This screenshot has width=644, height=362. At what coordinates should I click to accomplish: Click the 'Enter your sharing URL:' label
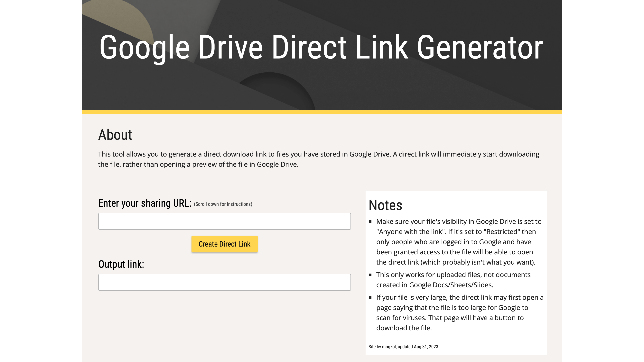tap(145, 203)
